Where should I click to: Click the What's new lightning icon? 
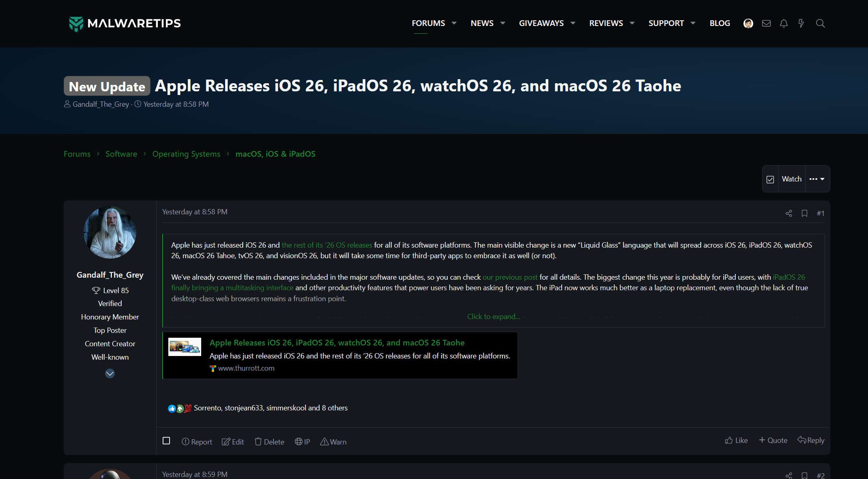pyautogui.click(x=801, y=23)
